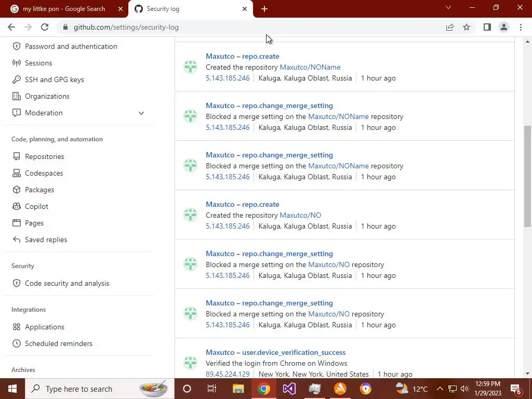Viewport: 532px width, 399px height.
Task: Open the Sessions settings page
Action: (38, 63)
